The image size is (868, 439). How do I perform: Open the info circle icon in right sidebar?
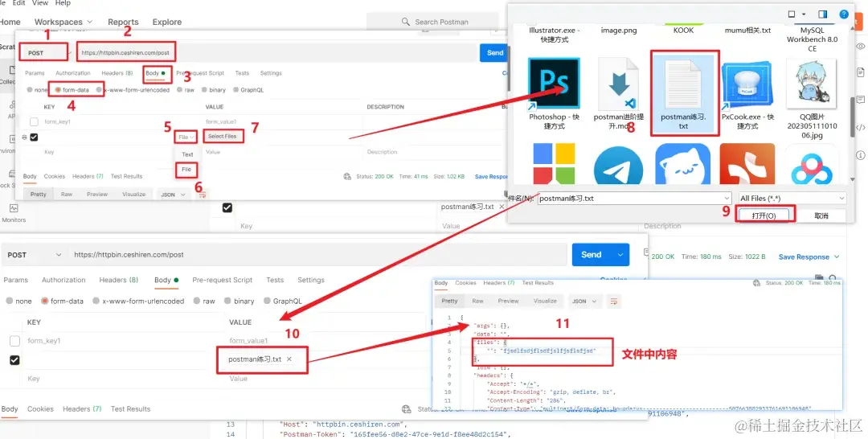[x=860, y=155]
